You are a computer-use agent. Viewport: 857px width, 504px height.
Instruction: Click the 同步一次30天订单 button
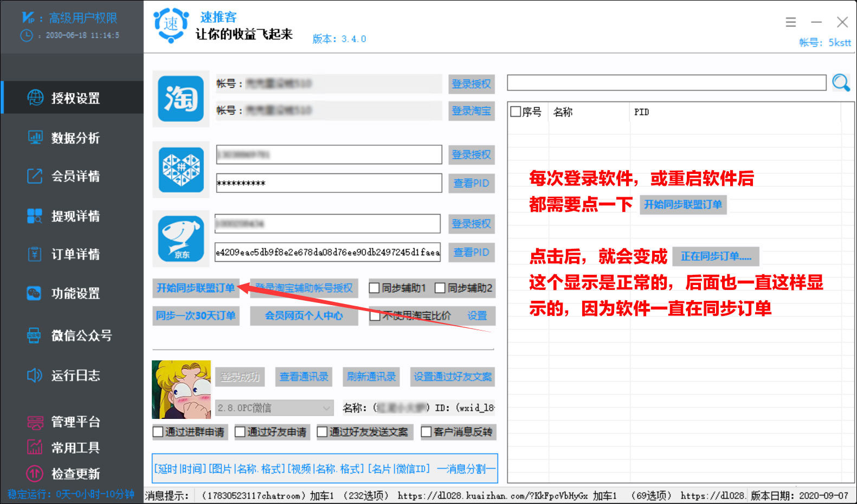pos(196,315)
